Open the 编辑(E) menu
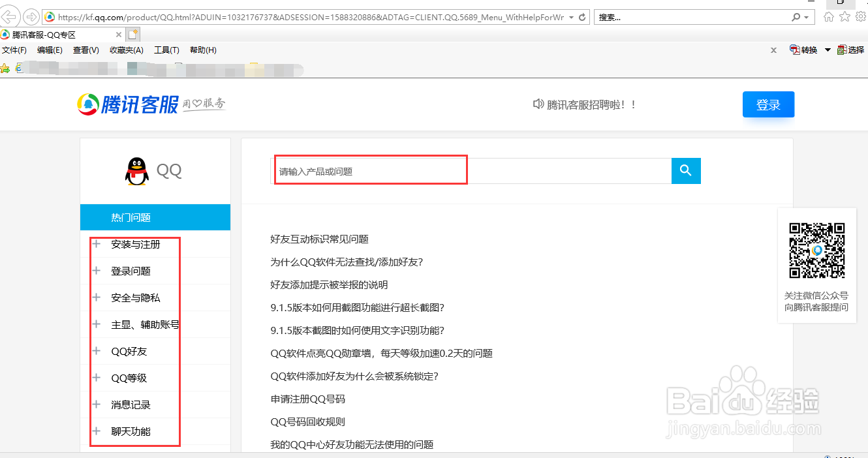 (50, 50)
